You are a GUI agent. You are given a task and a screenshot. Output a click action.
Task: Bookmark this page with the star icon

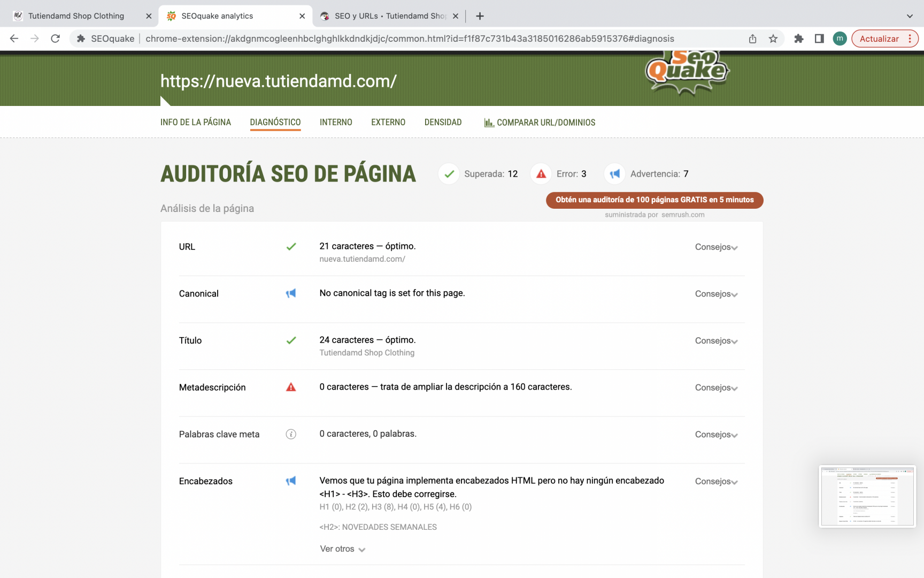(773, 39)
